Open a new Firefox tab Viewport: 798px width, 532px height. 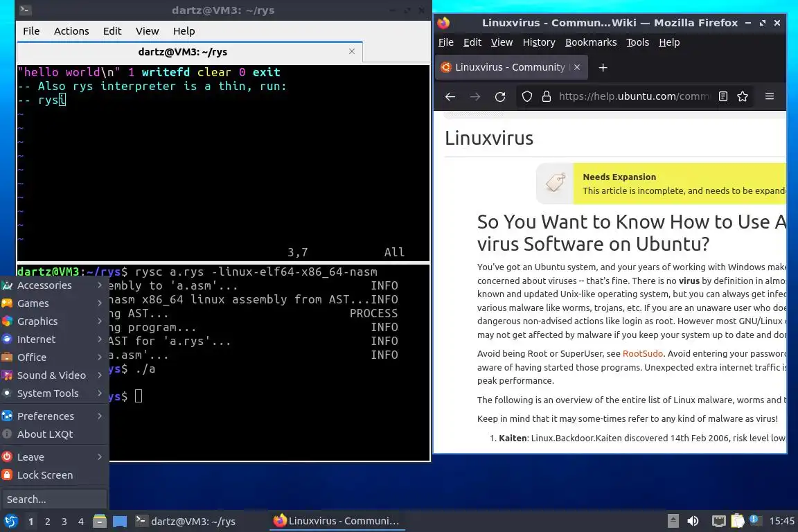pos(603,68)
